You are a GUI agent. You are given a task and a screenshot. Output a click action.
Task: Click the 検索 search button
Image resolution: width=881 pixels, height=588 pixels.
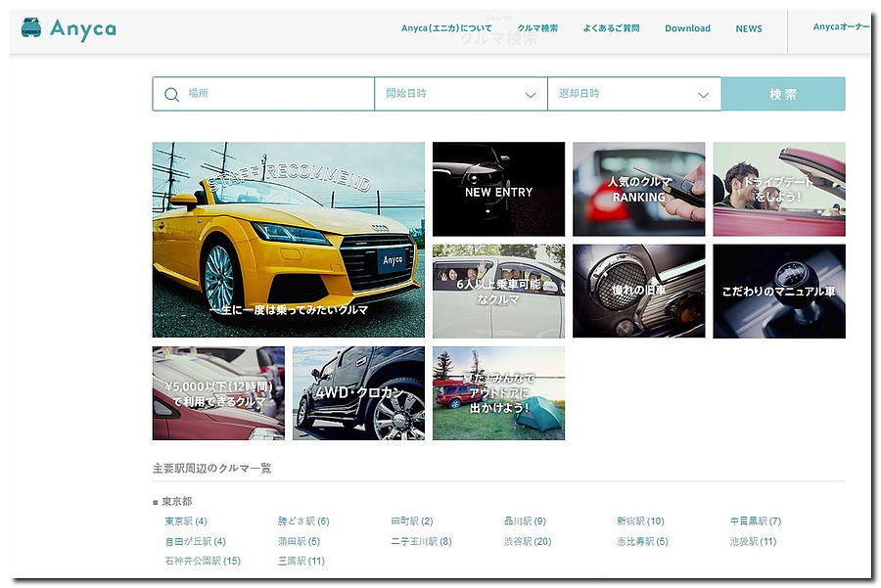tap(783, 94)
